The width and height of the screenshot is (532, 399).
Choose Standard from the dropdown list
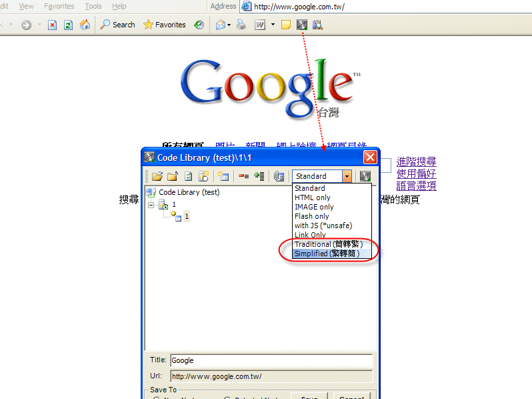(x=332, y=188)
